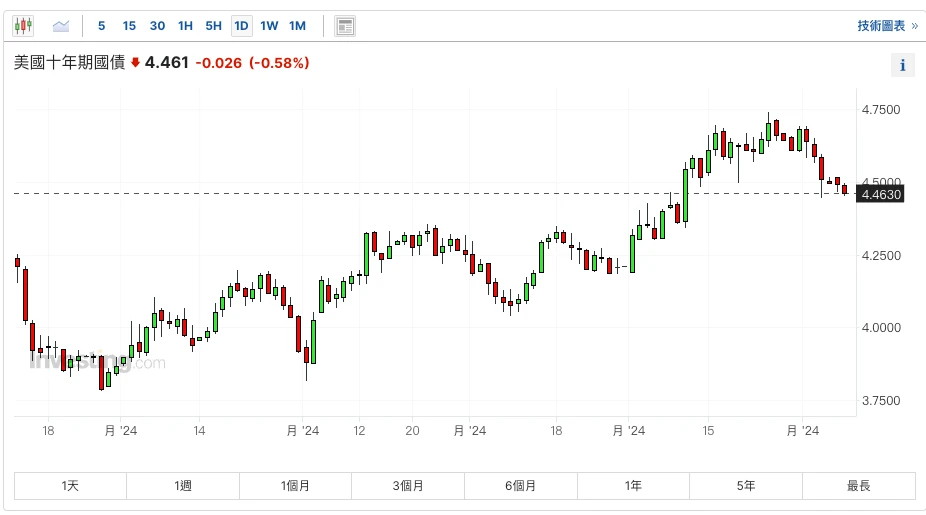Image resolution: width=926 pixels, height=515 pixels.
Task: Switch to 1W weekly interval
Action: (x=269, y=26)
